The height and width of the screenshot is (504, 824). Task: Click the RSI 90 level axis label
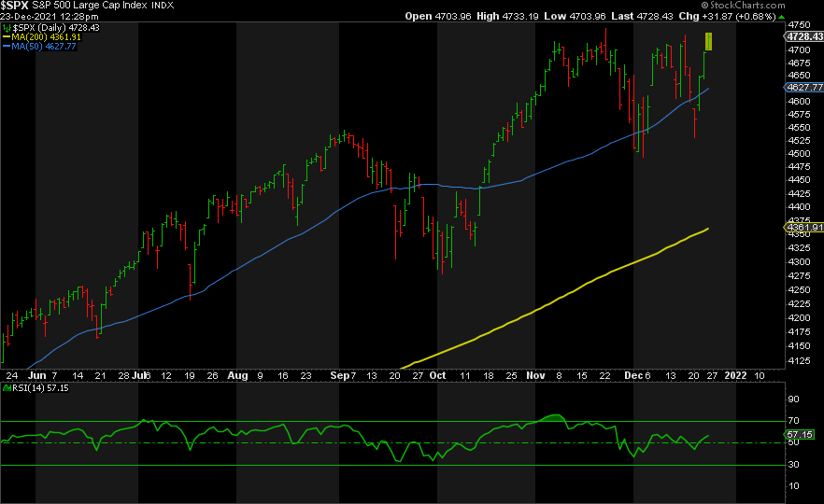(793, 399)
